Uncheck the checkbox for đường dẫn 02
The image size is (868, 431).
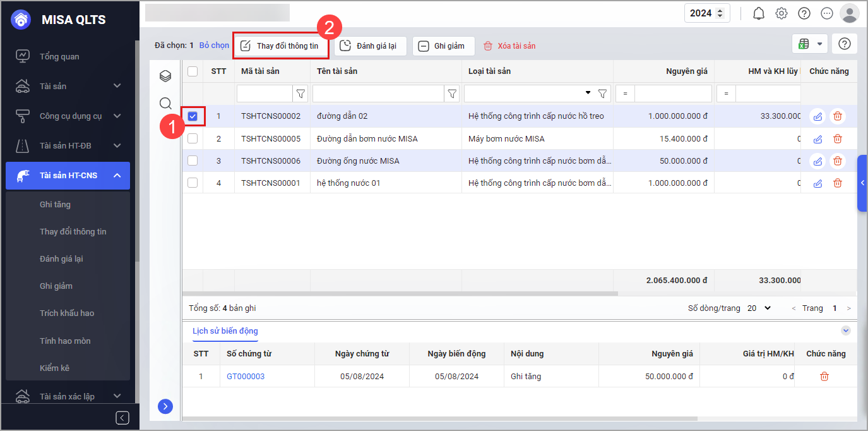[193, 116]
